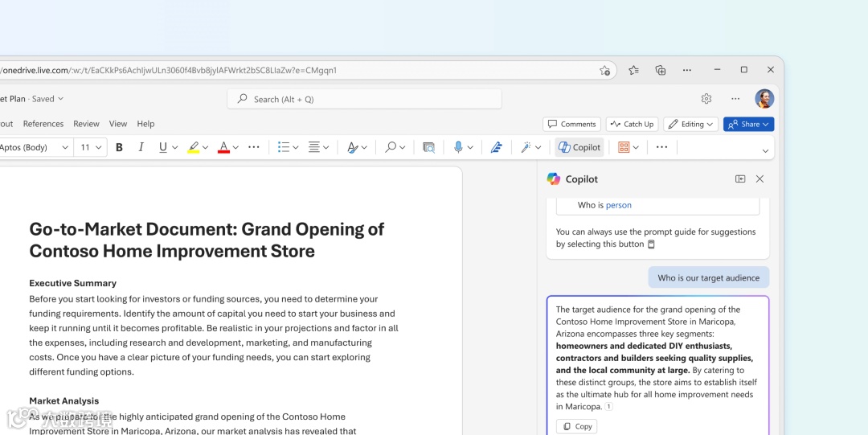
Task: Click the Copilot logo in pane header
Action: click(x=554, y=179)
